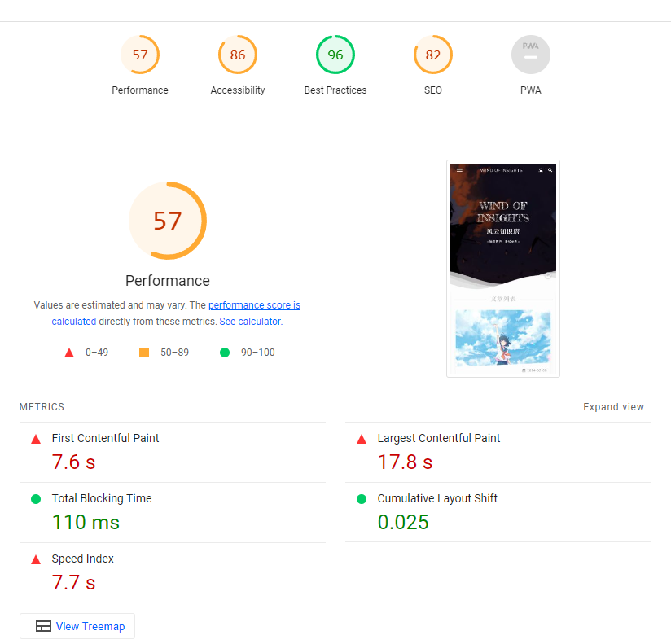
Task: Click the SEO score gauge 82
Action: coord(433,55)
